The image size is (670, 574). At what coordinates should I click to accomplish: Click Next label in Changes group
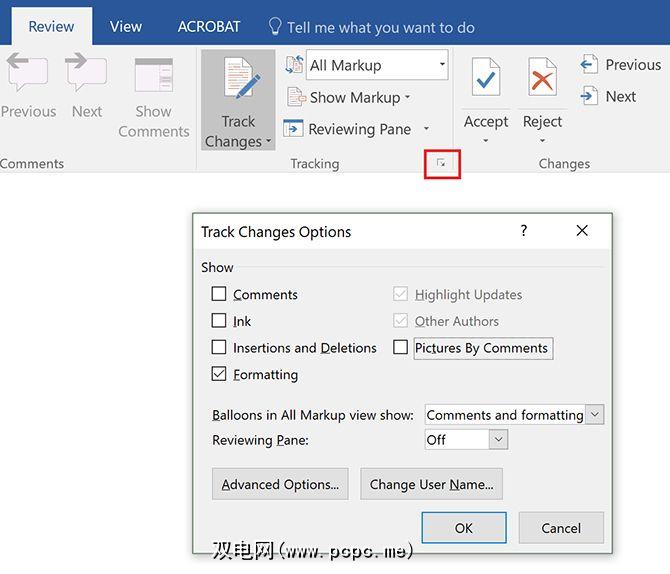[x=621, y=96]
